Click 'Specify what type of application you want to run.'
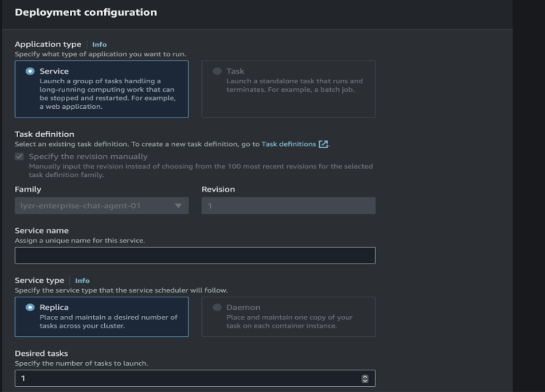The image size is (545, 392). 101,54
